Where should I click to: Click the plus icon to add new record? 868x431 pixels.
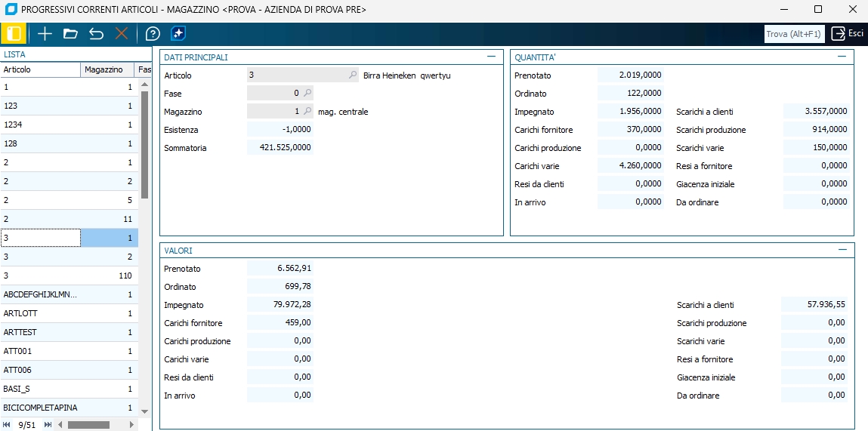[45, 34]
